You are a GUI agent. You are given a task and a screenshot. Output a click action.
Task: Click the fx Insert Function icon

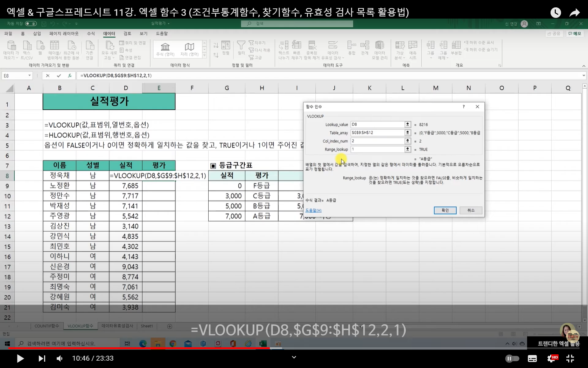click(x=70, y=75)
